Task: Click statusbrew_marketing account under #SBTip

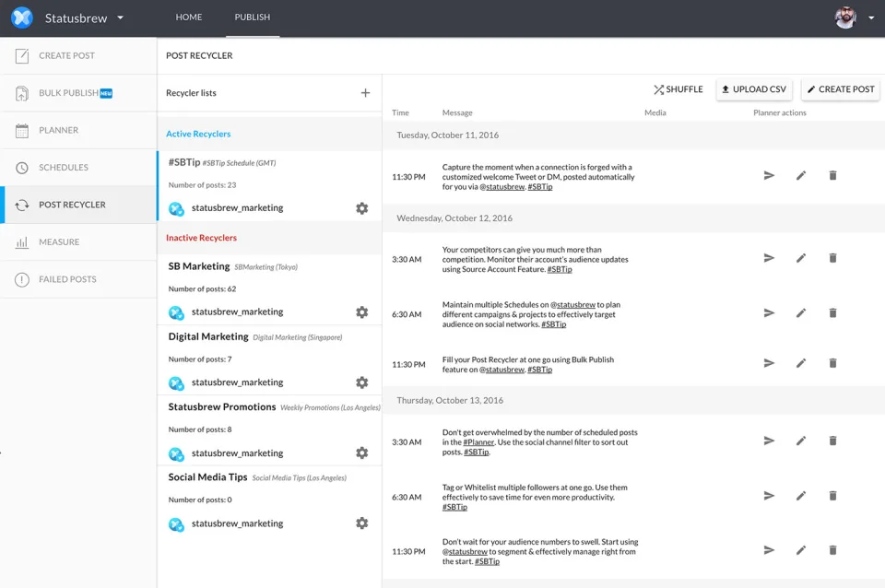Action: tap(237, 208)
